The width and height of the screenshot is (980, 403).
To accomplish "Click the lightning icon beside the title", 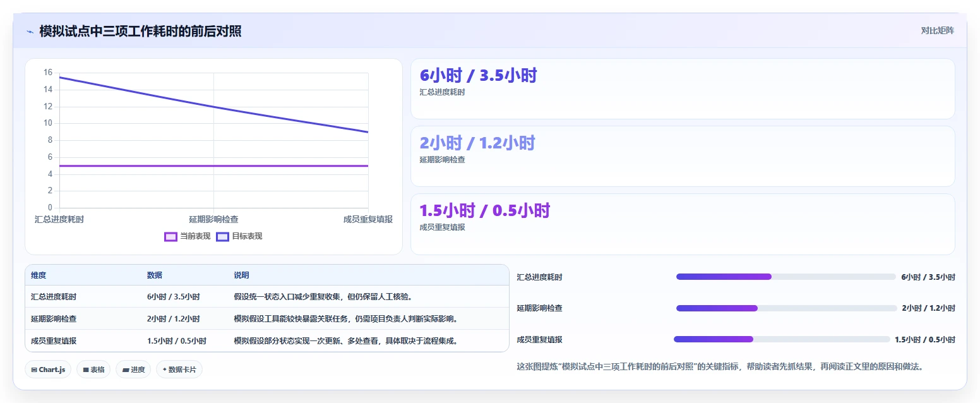I will (30, 31).
